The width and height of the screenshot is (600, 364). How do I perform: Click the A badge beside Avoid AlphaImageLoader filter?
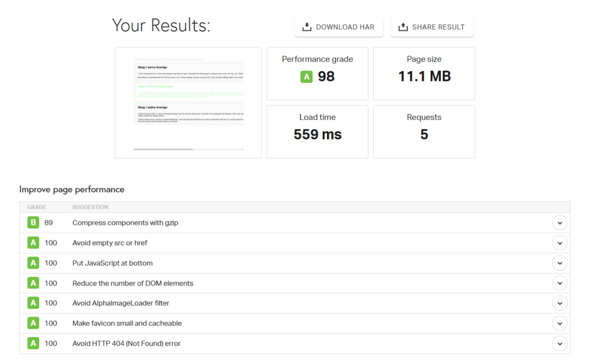tap(33, 303)
